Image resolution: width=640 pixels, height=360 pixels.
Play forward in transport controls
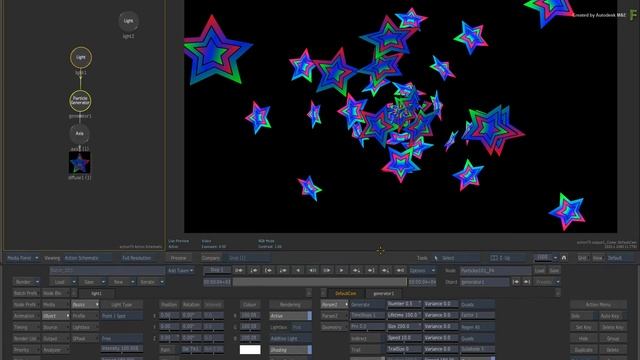pyautogui.click(x=342, y=270)
